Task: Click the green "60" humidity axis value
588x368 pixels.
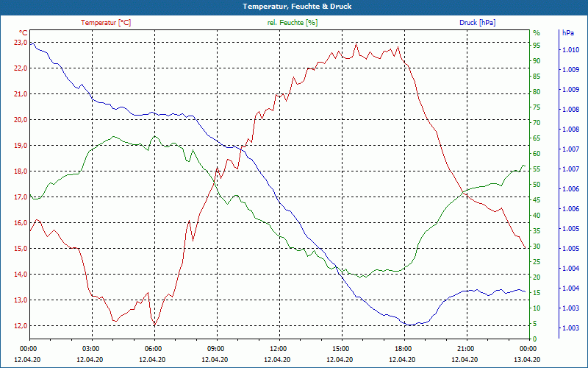Action: click(x=537, y=154)
